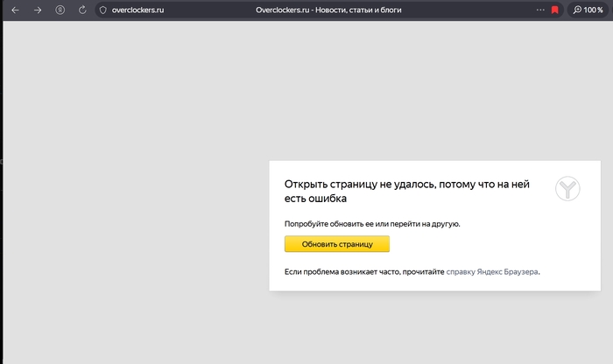This screenshot has width=613, height=364.
Task: Toggle the red bookmark icon
Action: 554,10
